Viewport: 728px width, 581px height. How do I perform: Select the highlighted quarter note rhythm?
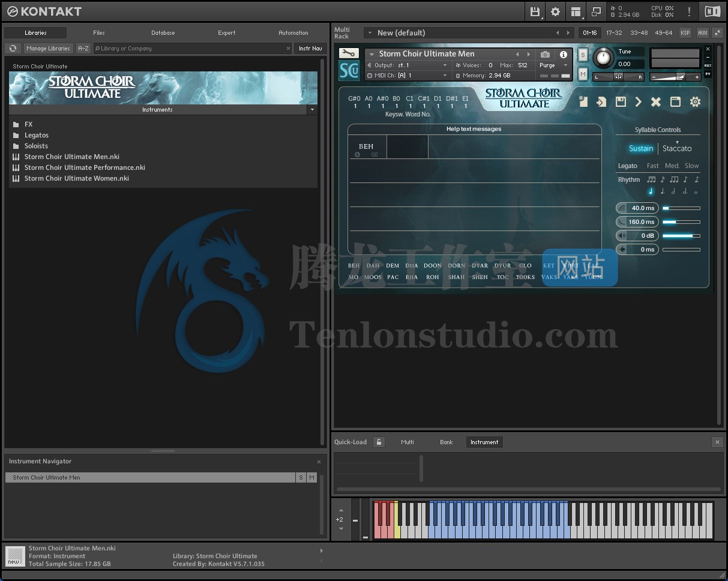(651, 191)
